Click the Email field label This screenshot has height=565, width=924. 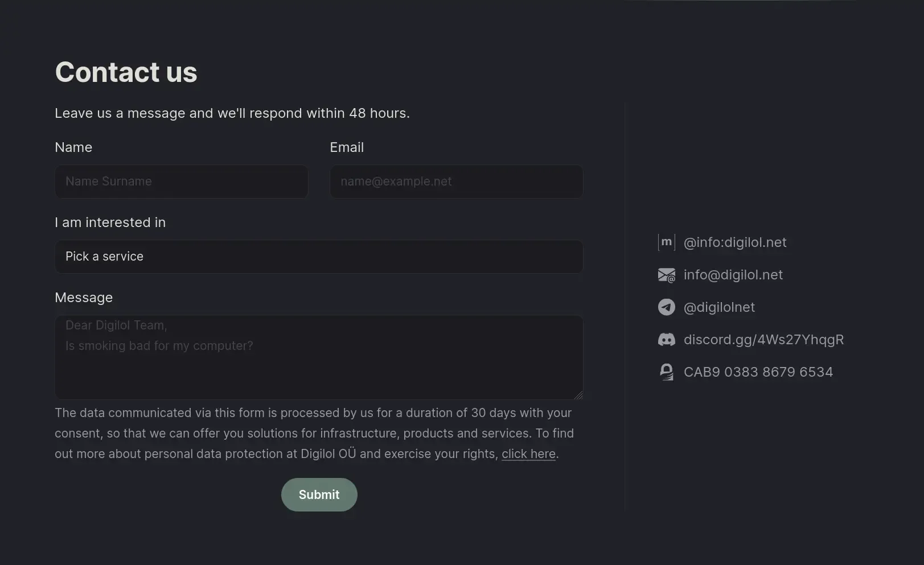[347, 147]
